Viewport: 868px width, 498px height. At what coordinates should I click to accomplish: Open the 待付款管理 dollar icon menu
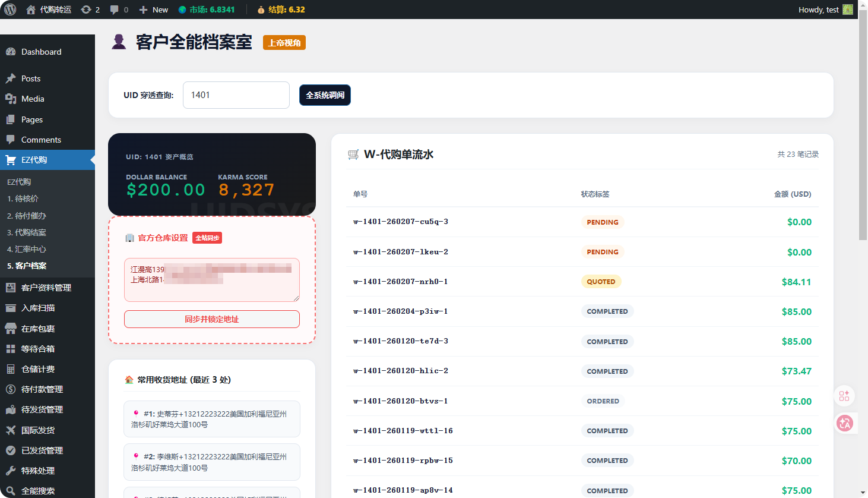coord(11,389)
